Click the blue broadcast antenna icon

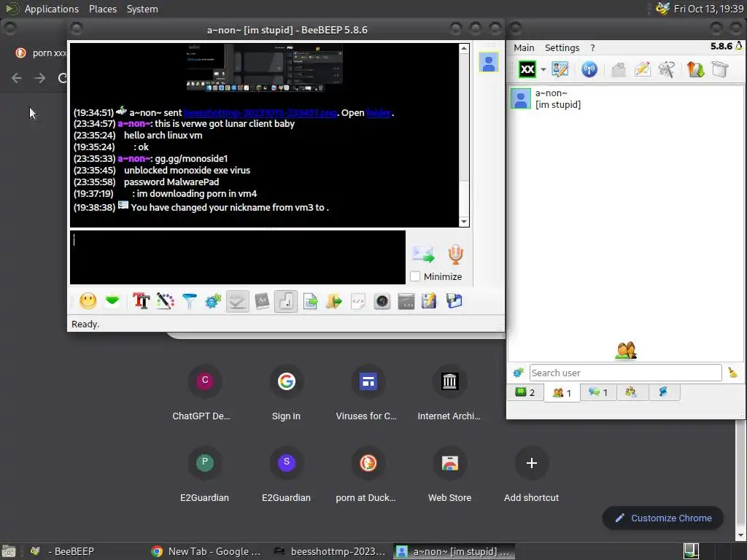point(589,69)
